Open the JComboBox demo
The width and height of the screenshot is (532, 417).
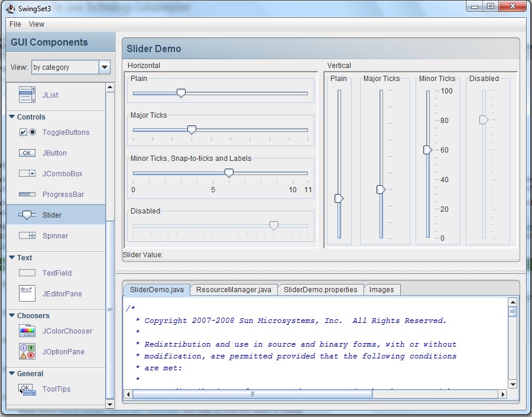coord(63,174)
